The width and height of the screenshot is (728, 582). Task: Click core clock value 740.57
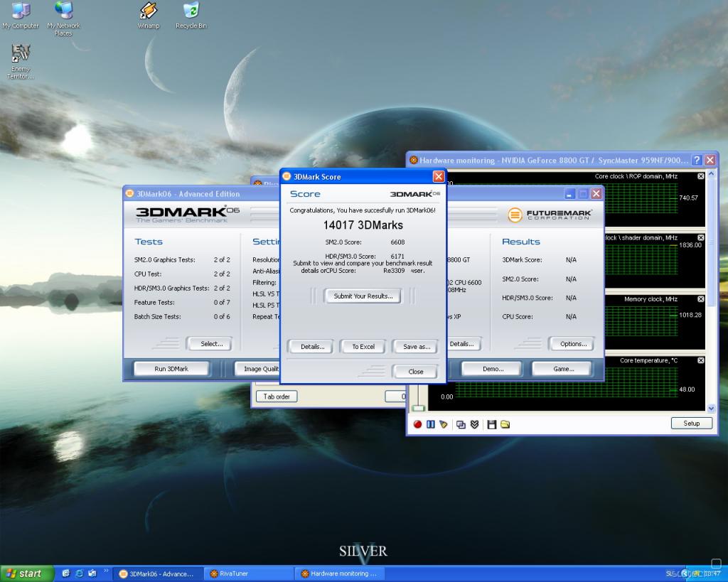(x=688, y=198)
